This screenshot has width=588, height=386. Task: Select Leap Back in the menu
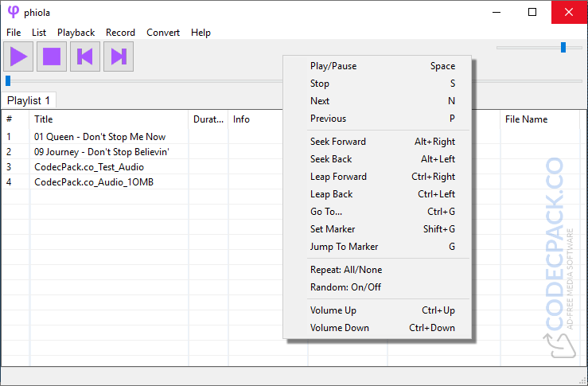377,194
